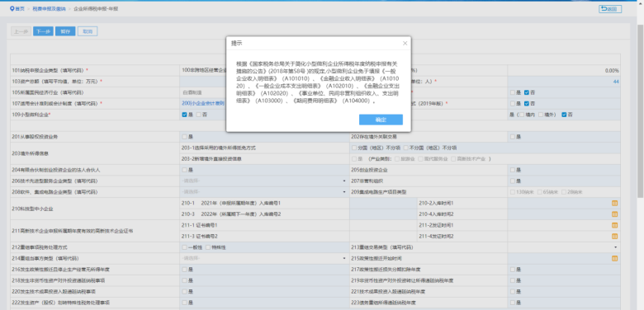Click the 取消 cancel button
The width and height of the screenshot is (644, 310).
coord(88,31)
